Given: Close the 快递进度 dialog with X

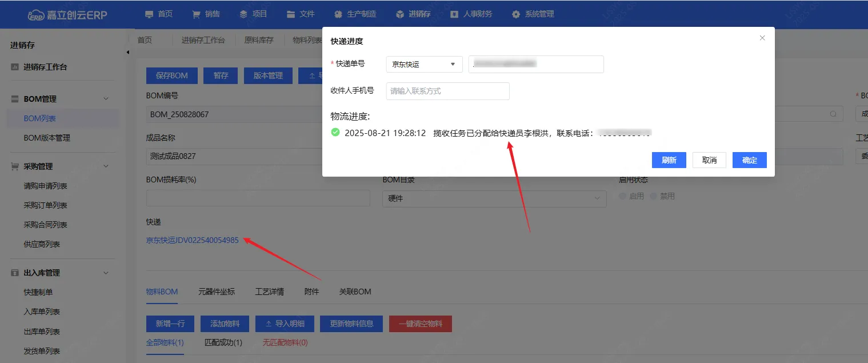Looking at the screenshot, I should [x=762, y=38].
